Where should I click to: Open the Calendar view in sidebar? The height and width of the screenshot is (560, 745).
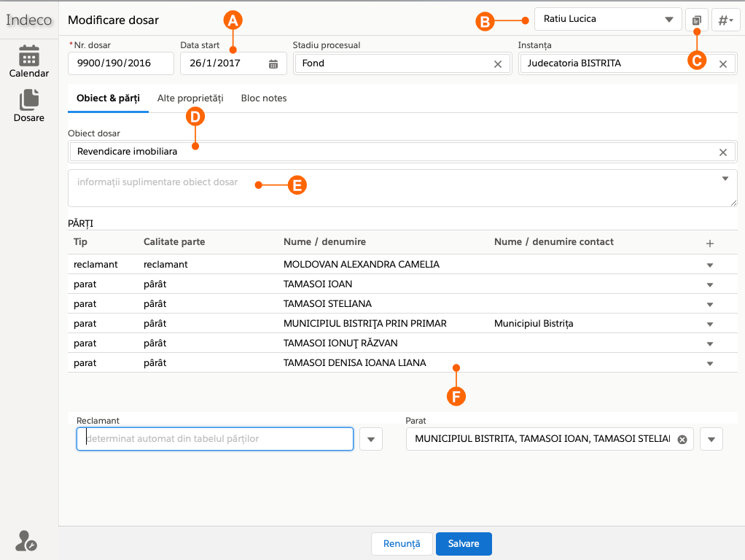29,61
